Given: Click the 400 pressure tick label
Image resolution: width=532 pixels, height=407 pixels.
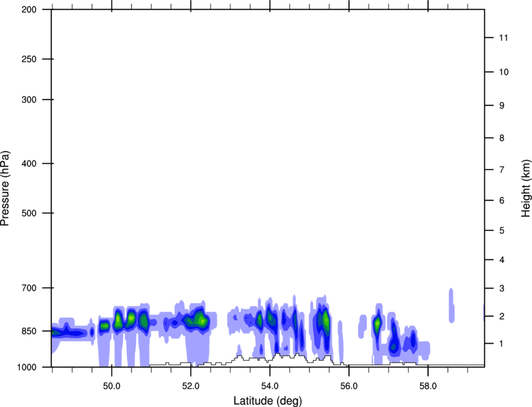Looking at the screenshot, I should click(x=29, y=163).
